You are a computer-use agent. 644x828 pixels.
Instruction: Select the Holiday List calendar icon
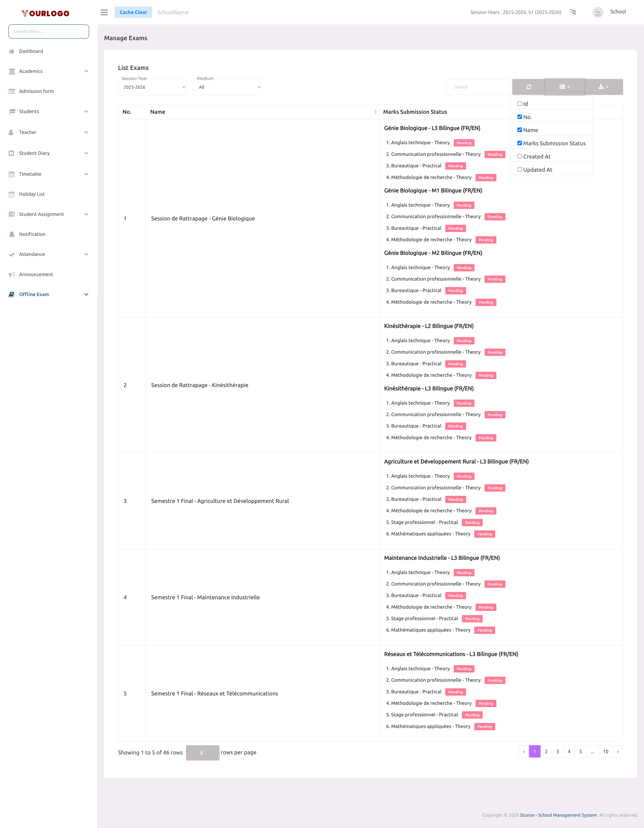coord(11,194)
